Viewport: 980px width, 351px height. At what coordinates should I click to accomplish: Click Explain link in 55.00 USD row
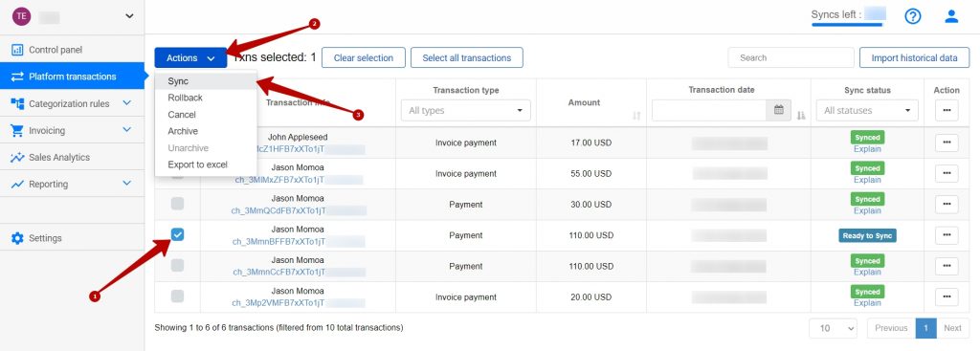pyautogui.click(x=867, y=180)
